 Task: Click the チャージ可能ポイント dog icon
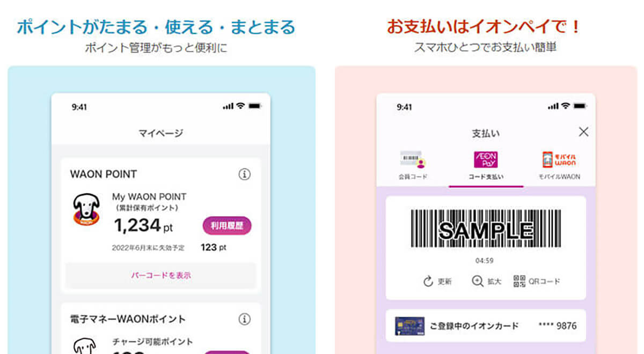tap(86, 346)
